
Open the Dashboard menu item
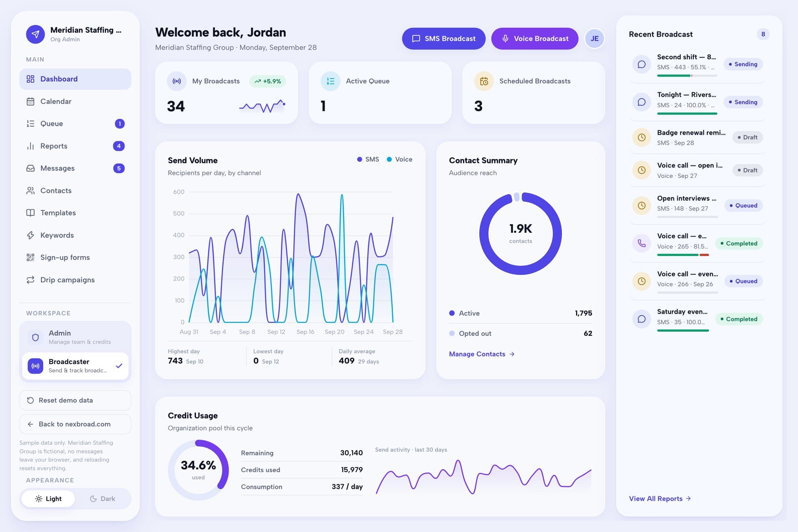tap(75, 79)
